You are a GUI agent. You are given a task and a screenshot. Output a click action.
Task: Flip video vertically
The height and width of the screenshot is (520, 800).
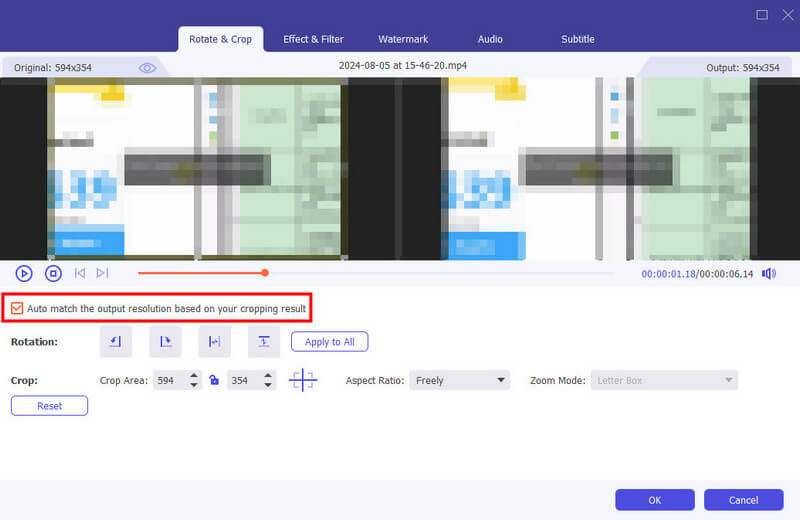[264, 342]
